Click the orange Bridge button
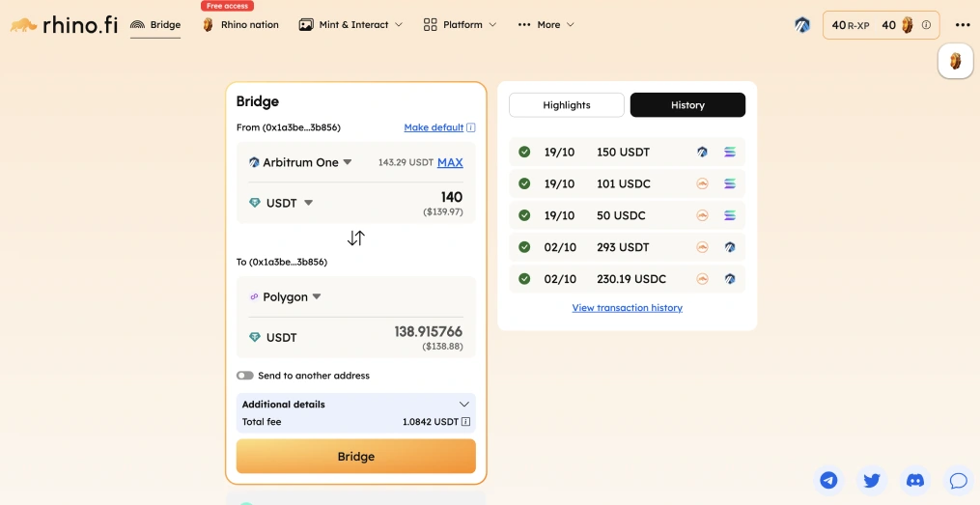980x505 pixels. point(355,457)
